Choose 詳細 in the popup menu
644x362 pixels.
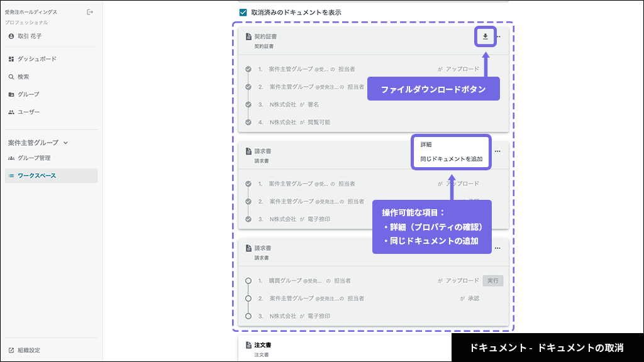coord(426,145)
